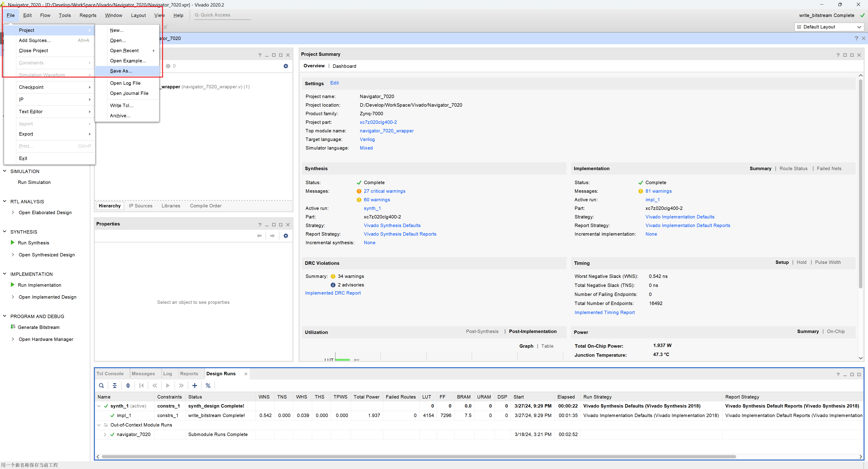
Task: Click the double-right arrow in Design Runs
Action: click(x=181, y=385)
